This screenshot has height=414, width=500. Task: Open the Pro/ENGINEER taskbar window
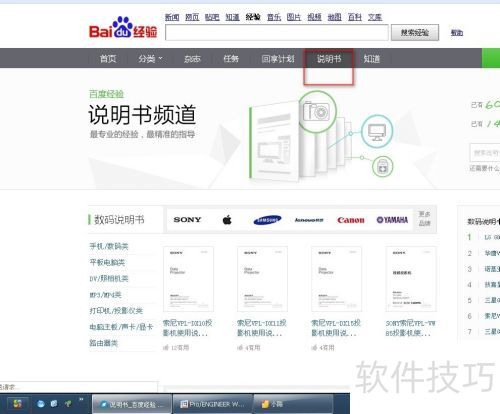213,404
